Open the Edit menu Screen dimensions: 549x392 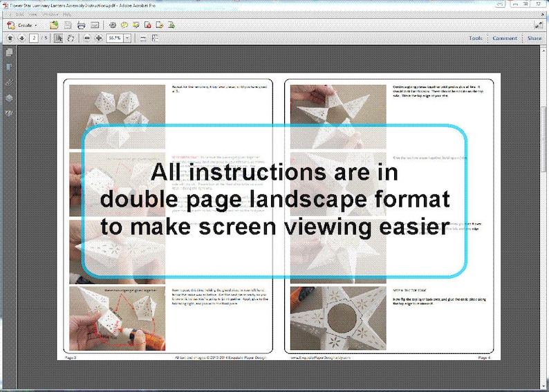(20, 15)
